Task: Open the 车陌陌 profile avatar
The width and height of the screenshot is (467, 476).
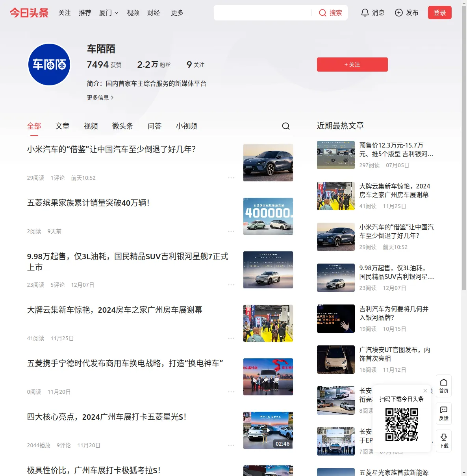Action: click(x=49, y=65)
